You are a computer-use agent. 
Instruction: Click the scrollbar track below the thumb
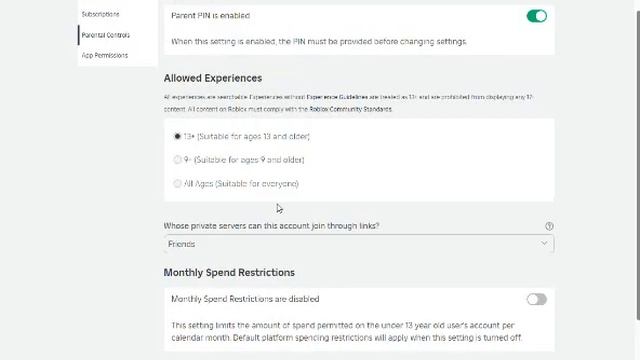click(638, 340)
